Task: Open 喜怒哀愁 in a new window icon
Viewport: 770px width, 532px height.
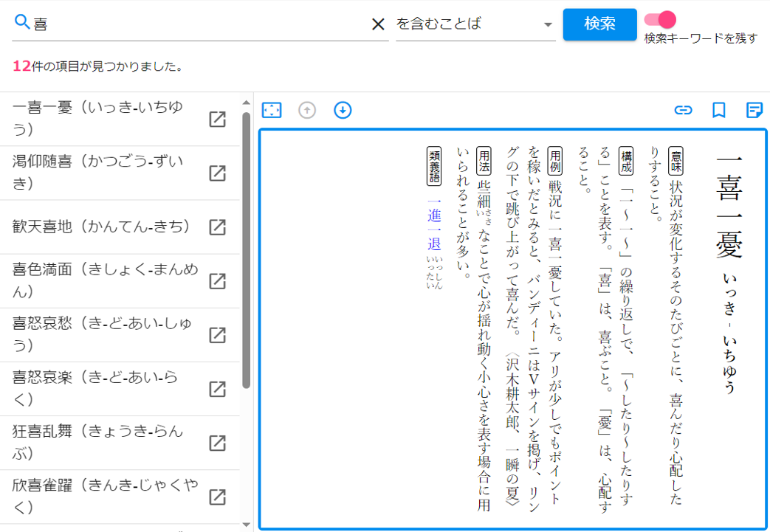Action: (x=218, y=335)
